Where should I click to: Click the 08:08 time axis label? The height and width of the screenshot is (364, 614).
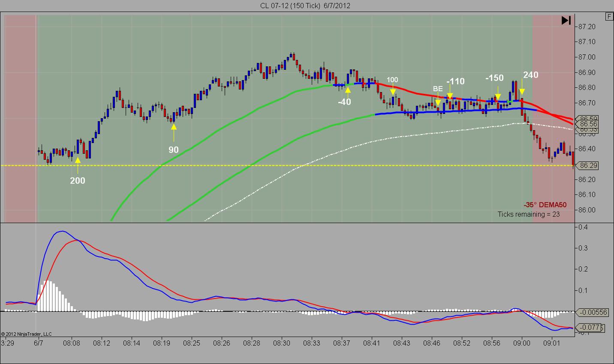point(72,343)
